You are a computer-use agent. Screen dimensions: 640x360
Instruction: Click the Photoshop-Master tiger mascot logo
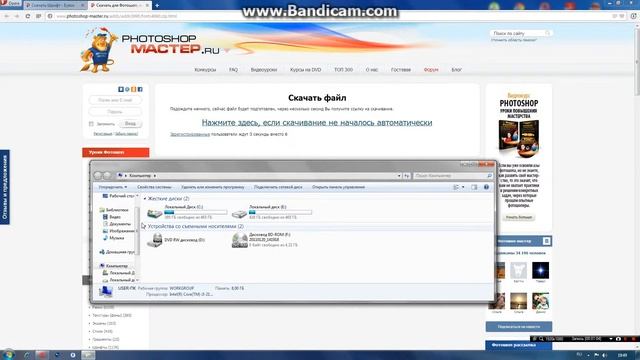[x=98, y=50]
